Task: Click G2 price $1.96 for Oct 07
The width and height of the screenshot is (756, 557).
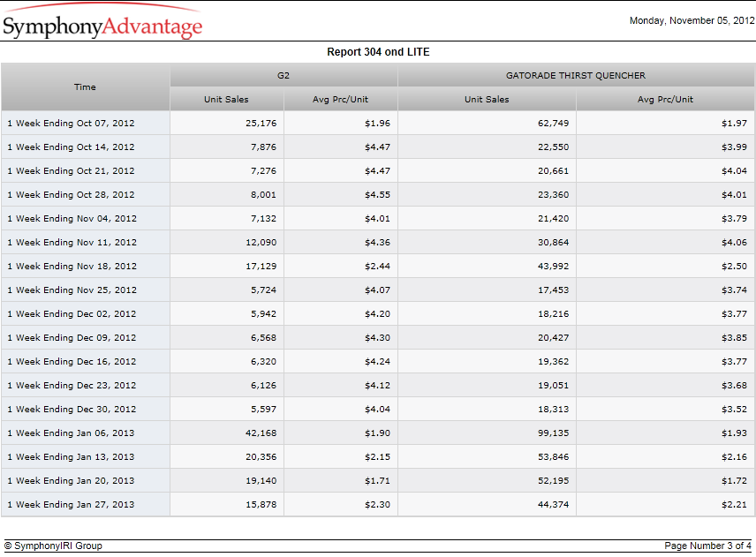Action: pos(377,123)
